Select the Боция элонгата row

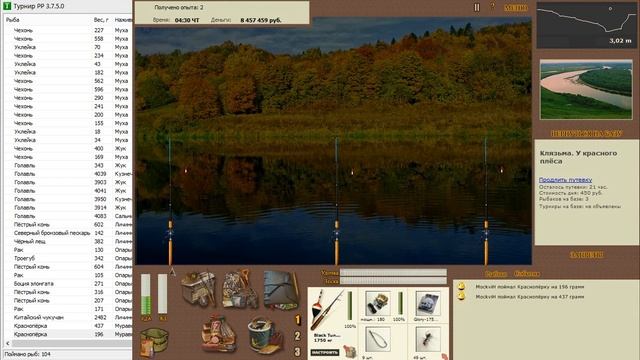coord(67,283)
